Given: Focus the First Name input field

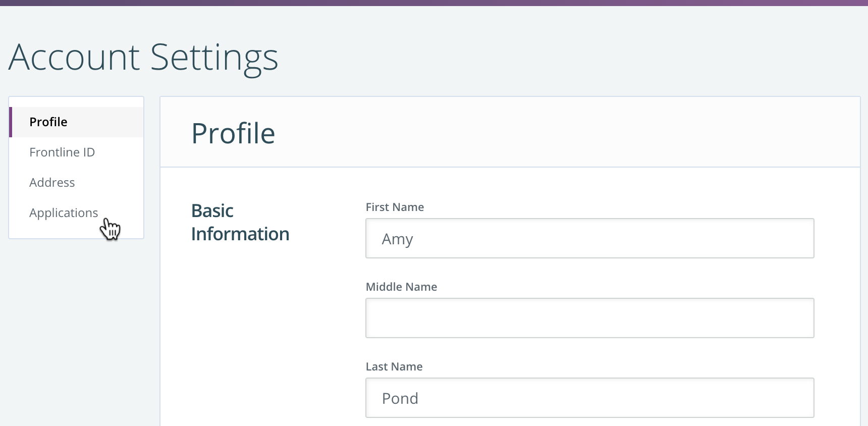Looking at the screenshot, I should pyautogui.click(x=589, y=238).
